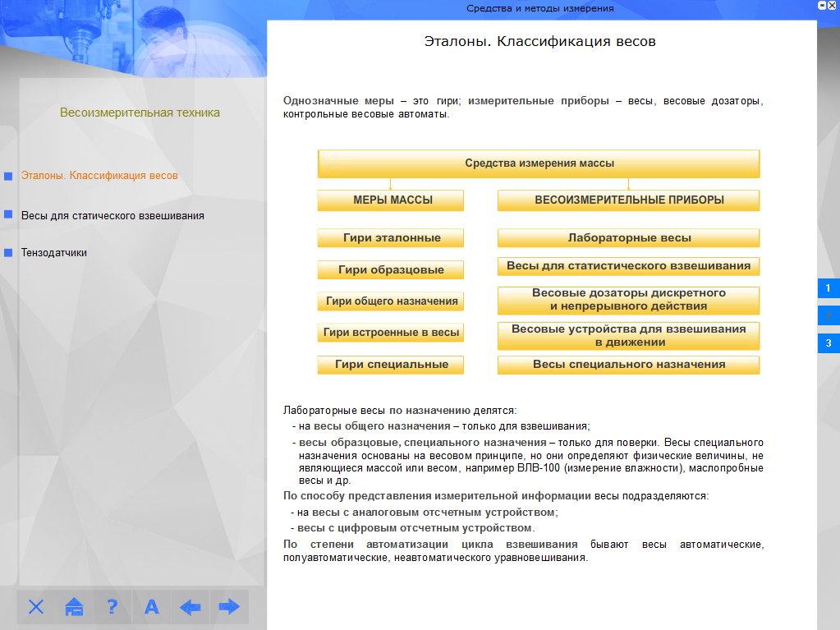Open the 'Тензодатчики' topic
The height and width of the screenshot is (630, 840).
(x=54, y=253)
